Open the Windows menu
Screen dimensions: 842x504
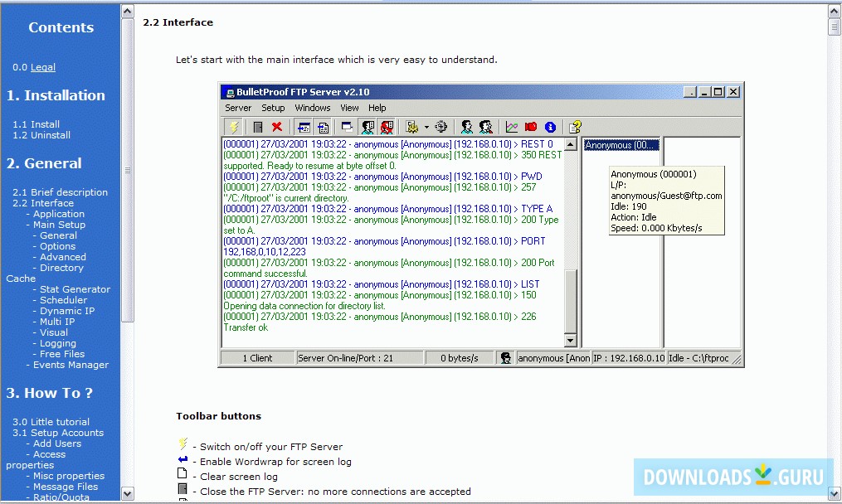point(312,108)
